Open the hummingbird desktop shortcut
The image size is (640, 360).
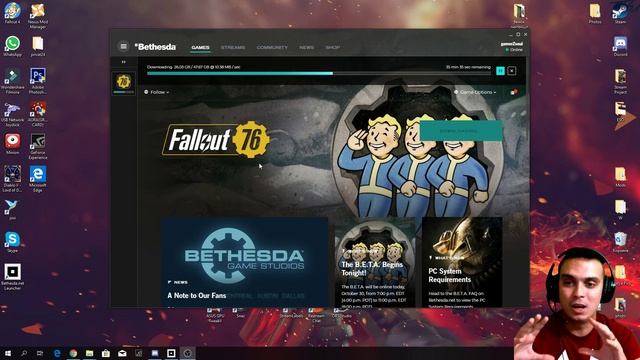[x=11, y=209]
